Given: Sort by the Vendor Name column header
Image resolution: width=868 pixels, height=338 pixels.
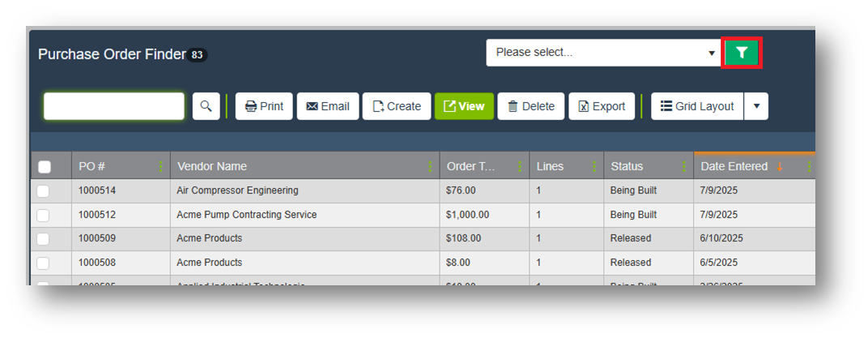Looking at the screenshot, I should [x=212, y=166].
